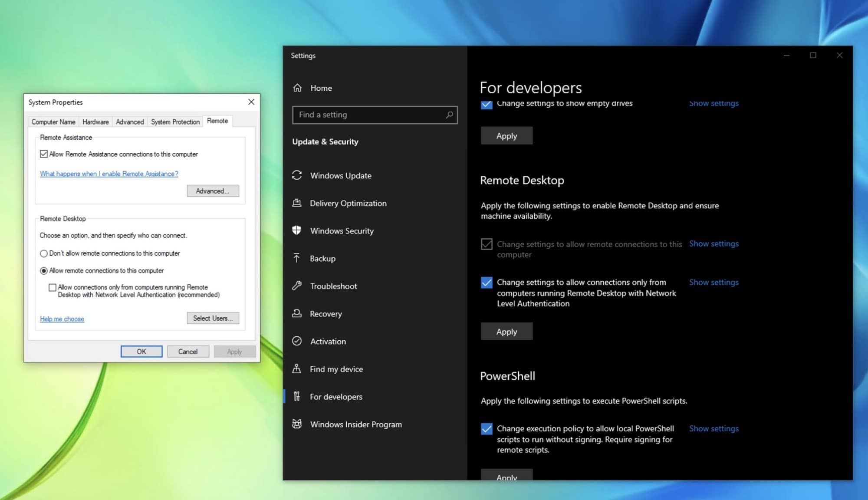Show settings for allow remote connections
868x500 pixels.
(713, 244)
